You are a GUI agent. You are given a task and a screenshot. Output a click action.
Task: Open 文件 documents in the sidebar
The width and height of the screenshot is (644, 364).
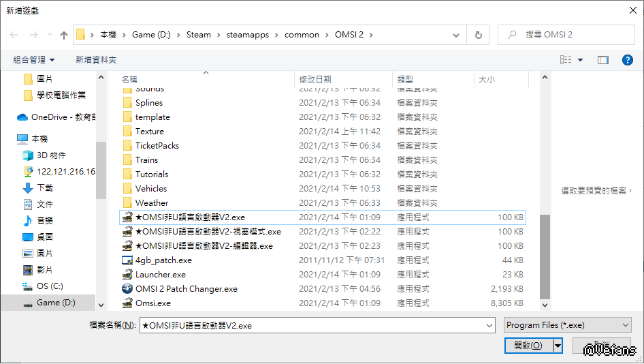[x=45, y=204]
